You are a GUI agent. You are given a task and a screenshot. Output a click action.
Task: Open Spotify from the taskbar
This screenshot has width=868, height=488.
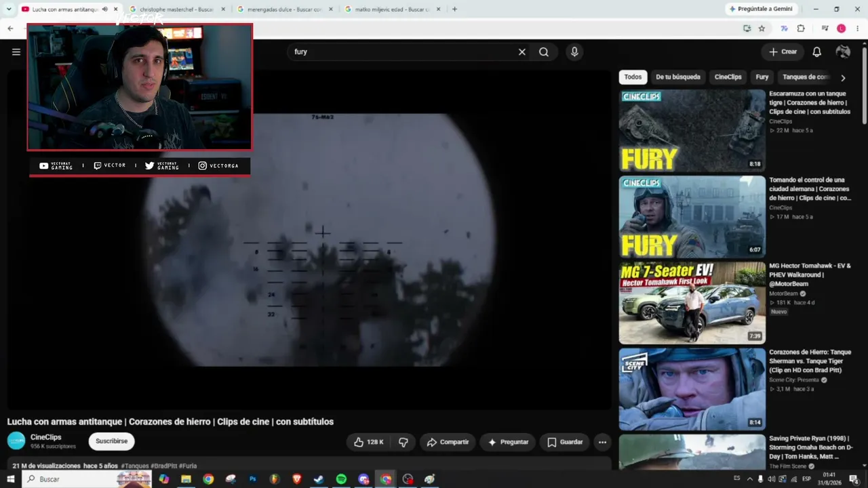(341, 479)
